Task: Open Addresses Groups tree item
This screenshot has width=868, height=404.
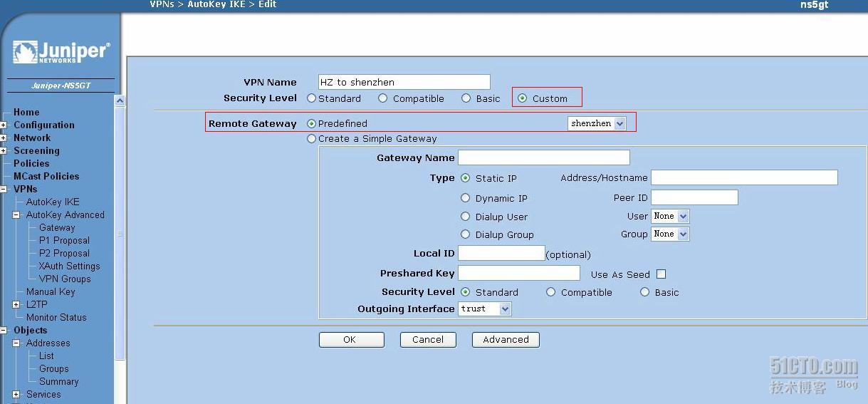Action: click(54, 368)
